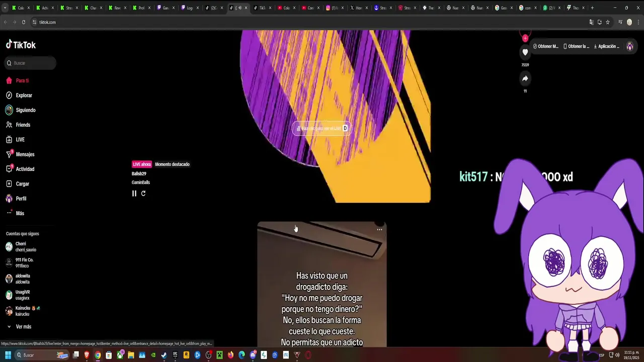Screen dimensions: 644x362
Task: Switch to the Gam... Twitch tab
Action: [165, 8]
